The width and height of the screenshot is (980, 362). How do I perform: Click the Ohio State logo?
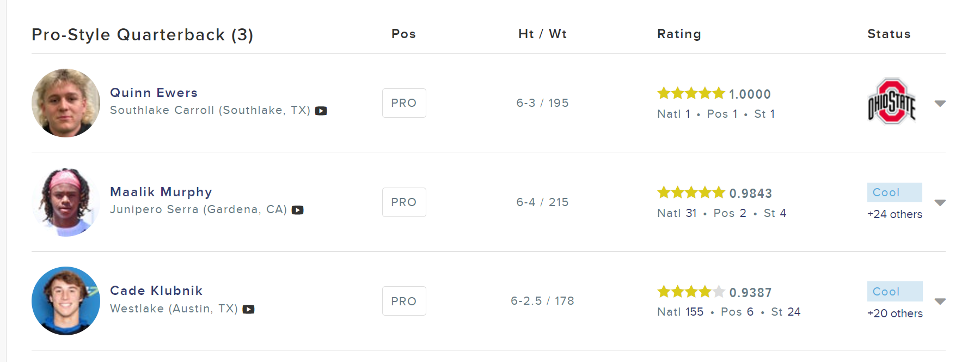[x=891, y=102]
